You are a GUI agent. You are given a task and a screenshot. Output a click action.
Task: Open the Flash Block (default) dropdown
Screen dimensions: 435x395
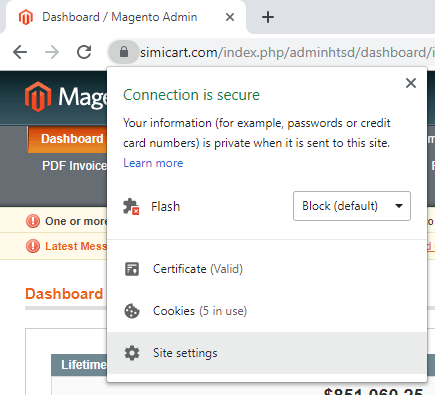click(x=352, y=206)
